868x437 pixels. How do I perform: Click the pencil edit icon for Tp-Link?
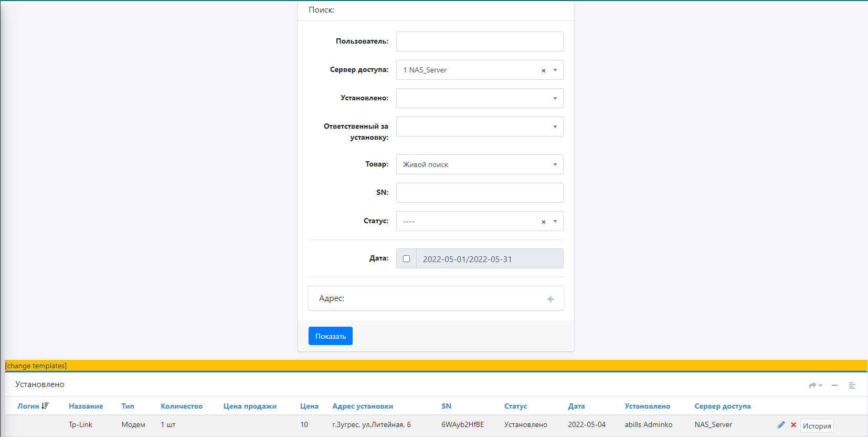tap(781, 425)
